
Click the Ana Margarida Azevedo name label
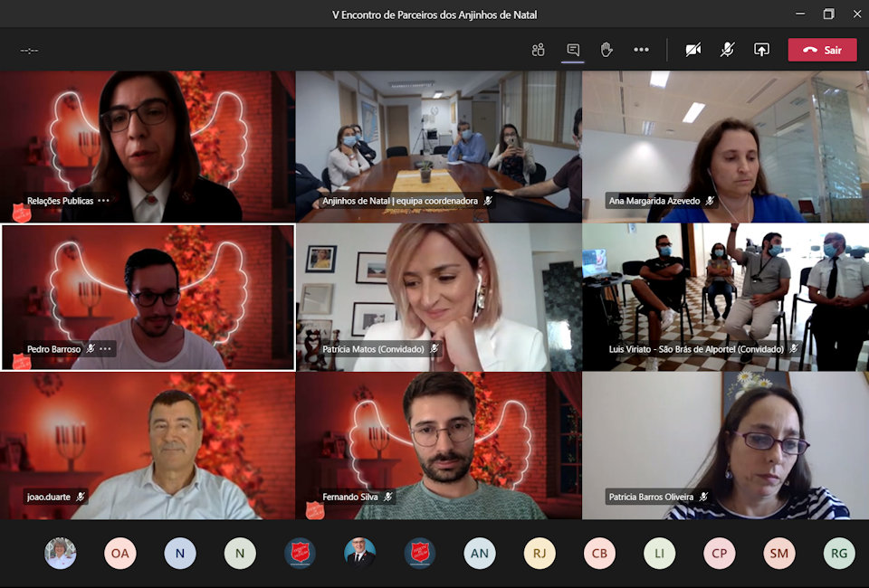[x=654, y=201]
